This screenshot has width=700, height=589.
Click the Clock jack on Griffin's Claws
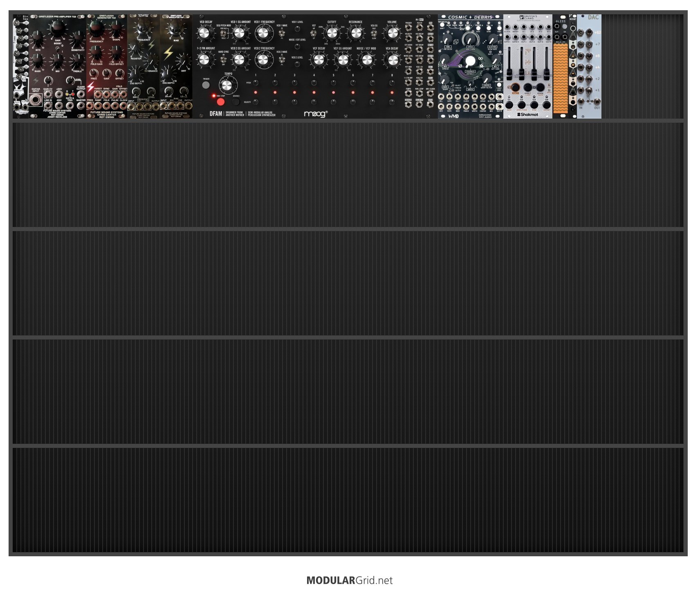click(x=507, y=27)
